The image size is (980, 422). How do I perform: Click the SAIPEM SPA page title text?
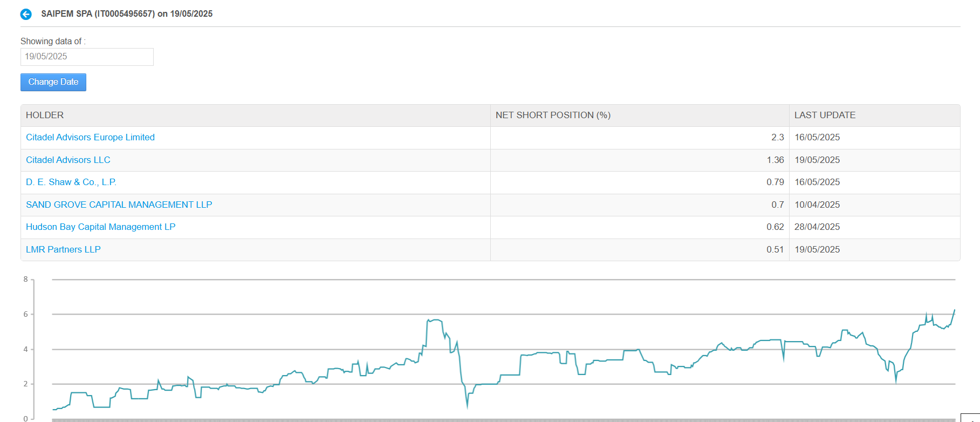(x=127, y=14)
